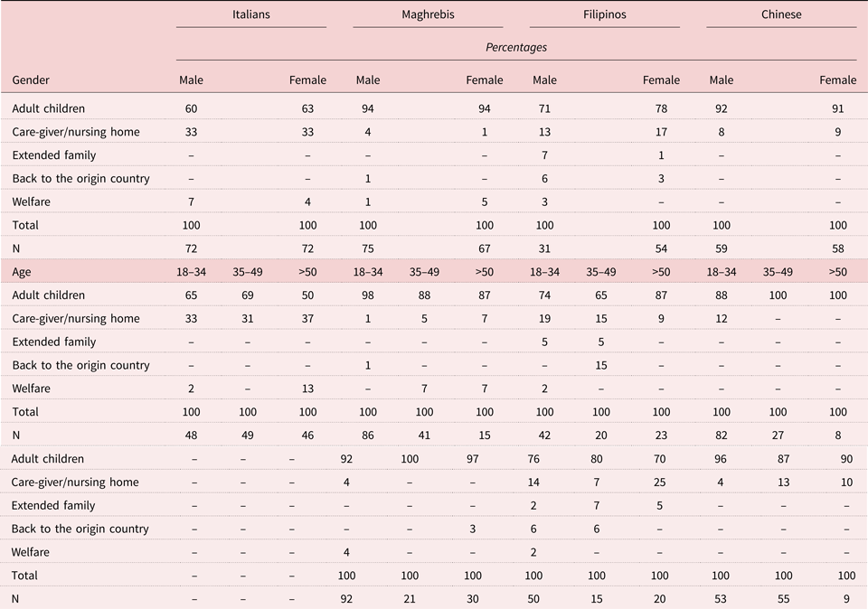The image size is (868, 609).
Task: Select the cell showing value 97
Action: (485, 459)
